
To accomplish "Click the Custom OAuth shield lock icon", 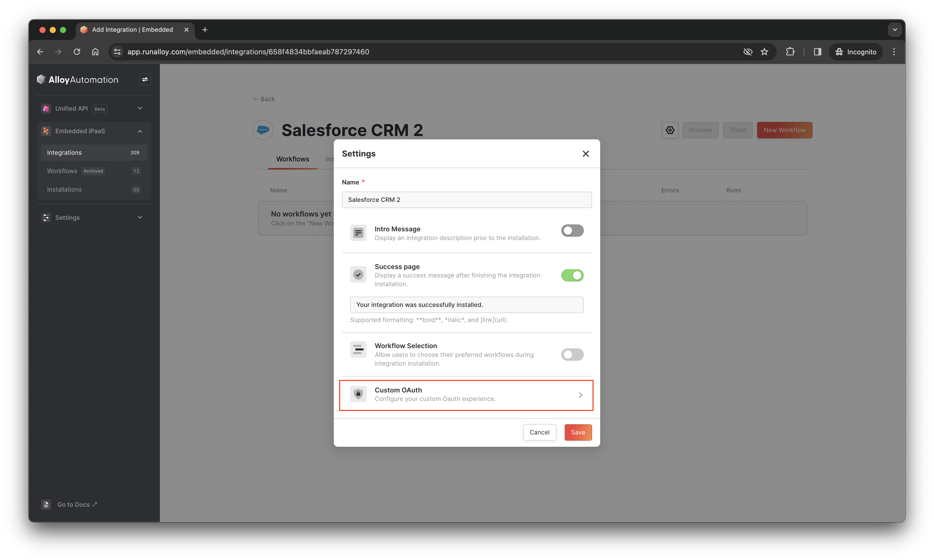I will pyautogui.click(x=358, y=394).
